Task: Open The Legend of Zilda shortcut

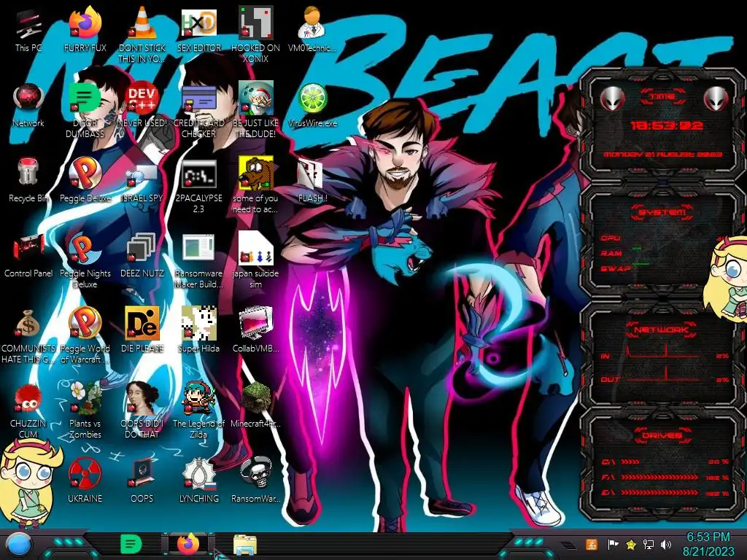Action: [x=198, y=411]
